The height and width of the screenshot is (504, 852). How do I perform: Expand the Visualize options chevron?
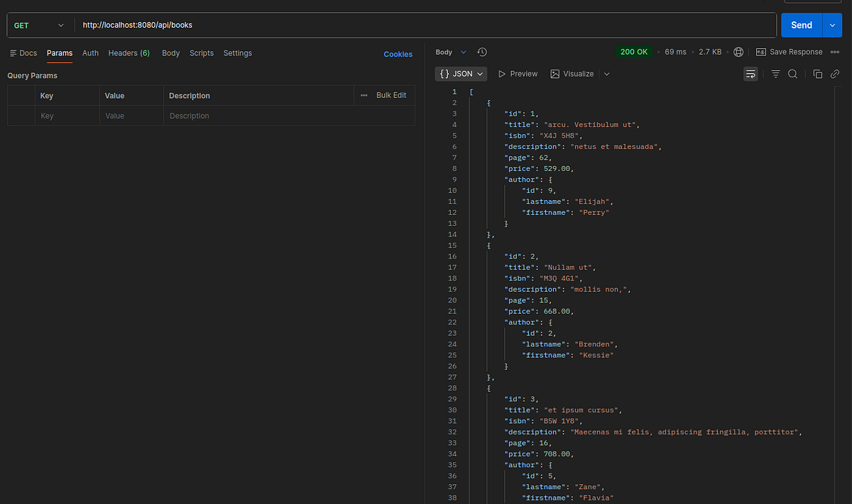click(606, 74)
